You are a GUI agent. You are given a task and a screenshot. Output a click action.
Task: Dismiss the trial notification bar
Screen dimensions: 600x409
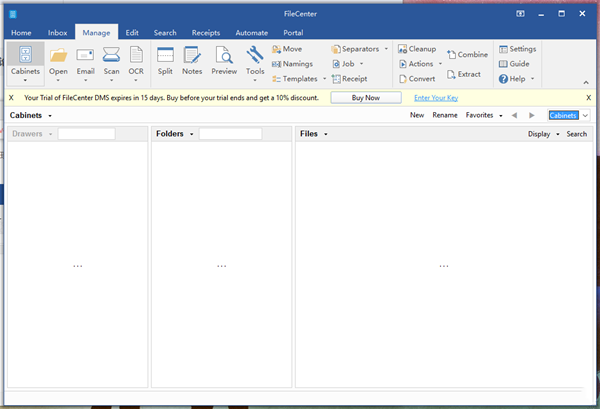tap(588, 97)
